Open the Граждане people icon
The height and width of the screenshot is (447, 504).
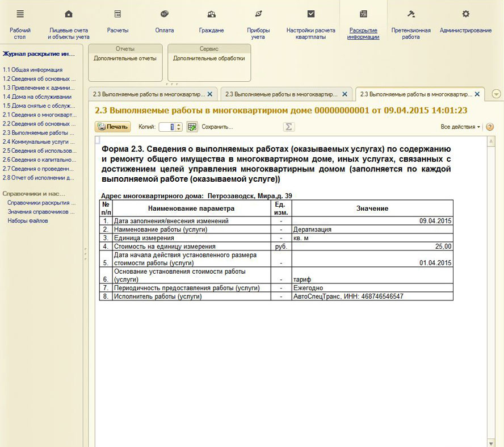click(x=211, y=14)
